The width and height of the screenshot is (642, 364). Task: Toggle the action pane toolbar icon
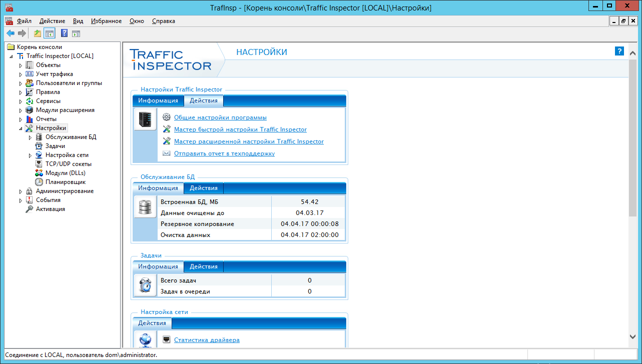76,33
